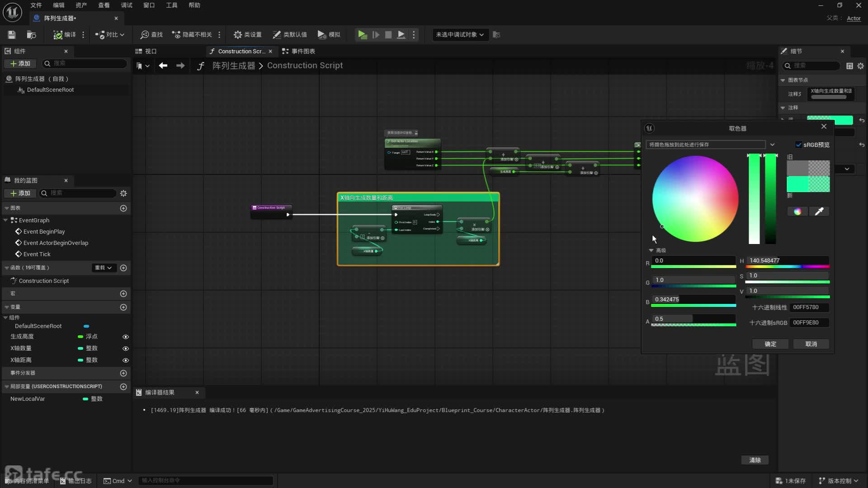Open the 窗口 menu
This screenshot has width=868, height=488.
coord(149,5)
